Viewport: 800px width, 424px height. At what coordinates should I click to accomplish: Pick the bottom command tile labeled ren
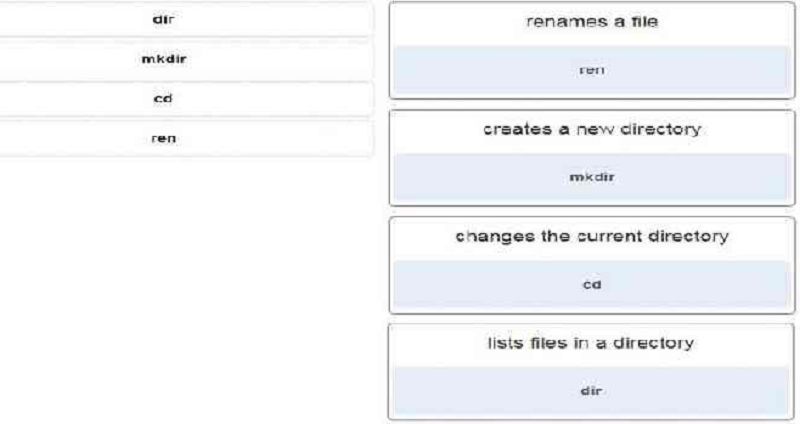pyautogui.click(x=163, y=138)
